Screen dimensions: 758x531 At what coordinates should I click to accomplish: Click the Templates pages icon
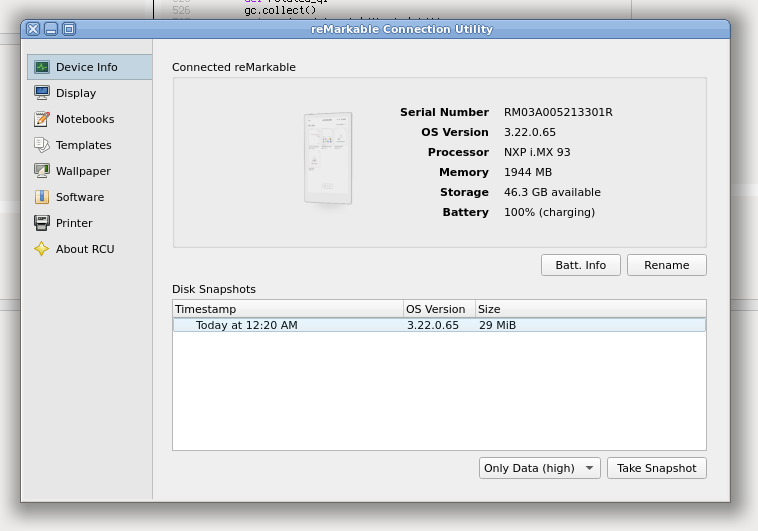(42, 145)
